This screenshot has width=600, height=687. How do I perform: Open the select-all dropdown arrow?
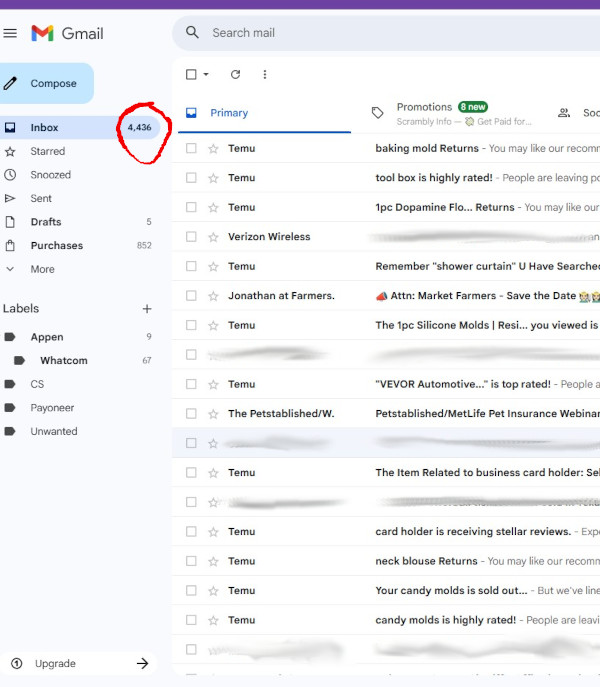pos(207,74)
